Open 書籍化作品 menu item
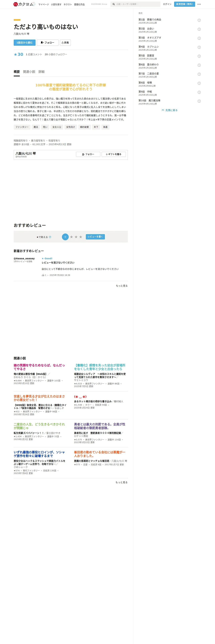The width and height of the screenshot is (215, 644). coord(79,5)
